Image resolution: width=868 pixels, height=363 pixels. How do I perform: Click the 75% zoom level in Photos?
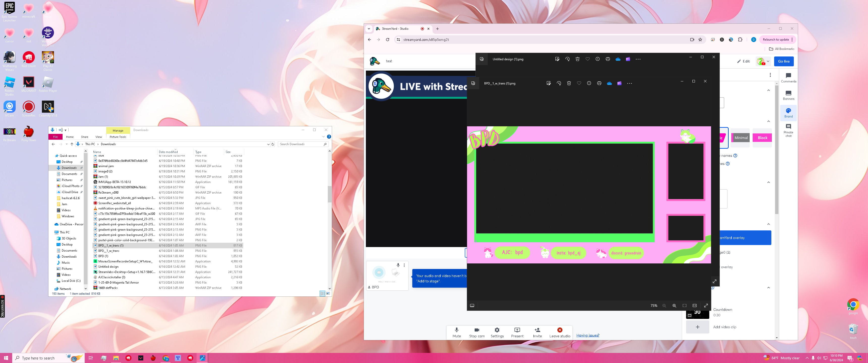[654, 306]
